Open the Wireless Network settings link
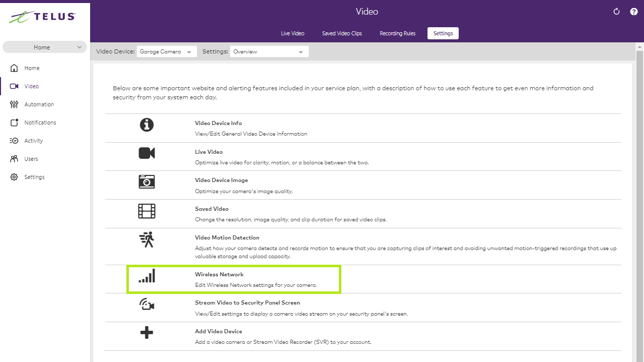This screenshot has height=362, width=644. (219, 274)
